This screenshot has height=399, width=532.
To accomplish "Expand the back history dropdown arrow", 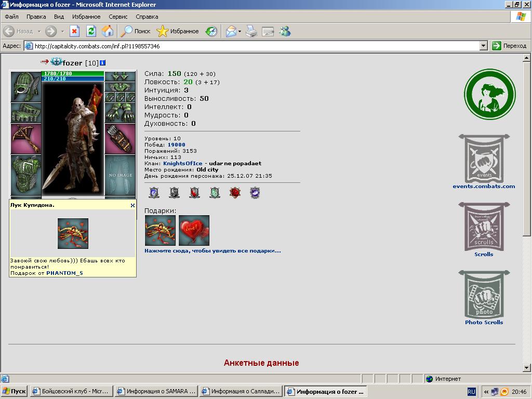I will click(39, 31).
